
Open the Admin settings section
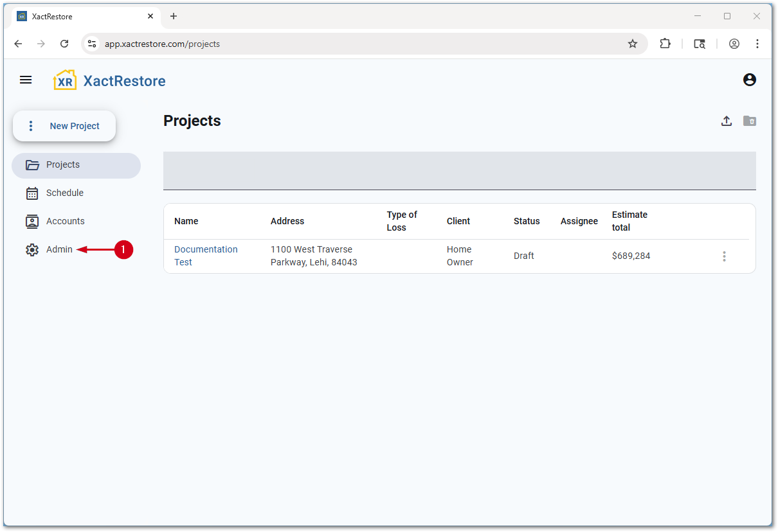coord(59,249)
